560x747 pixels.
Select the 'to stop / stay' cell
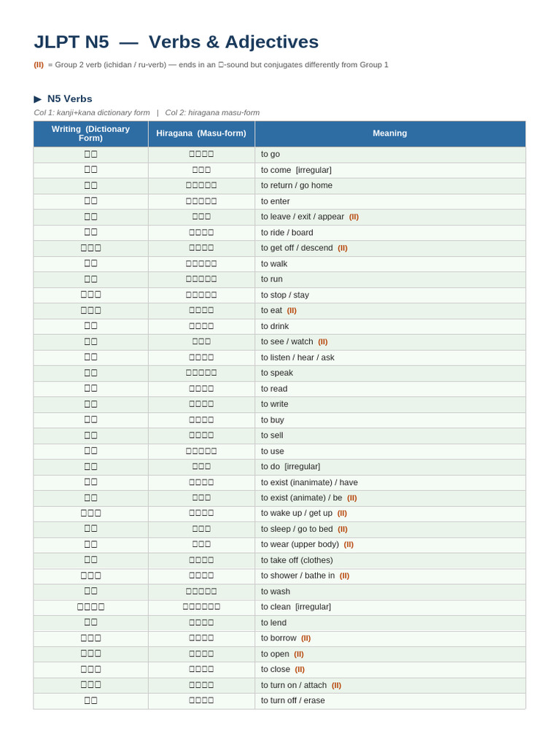coord(390,295)
